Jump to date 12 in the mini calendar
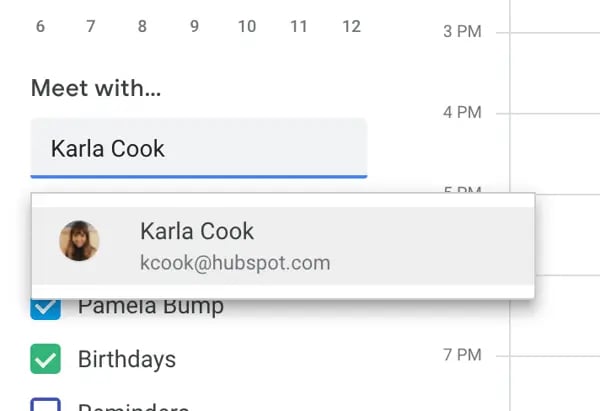The width and height of the screenshot is (600, 411). pyautogui.click(x=350, y=27)
